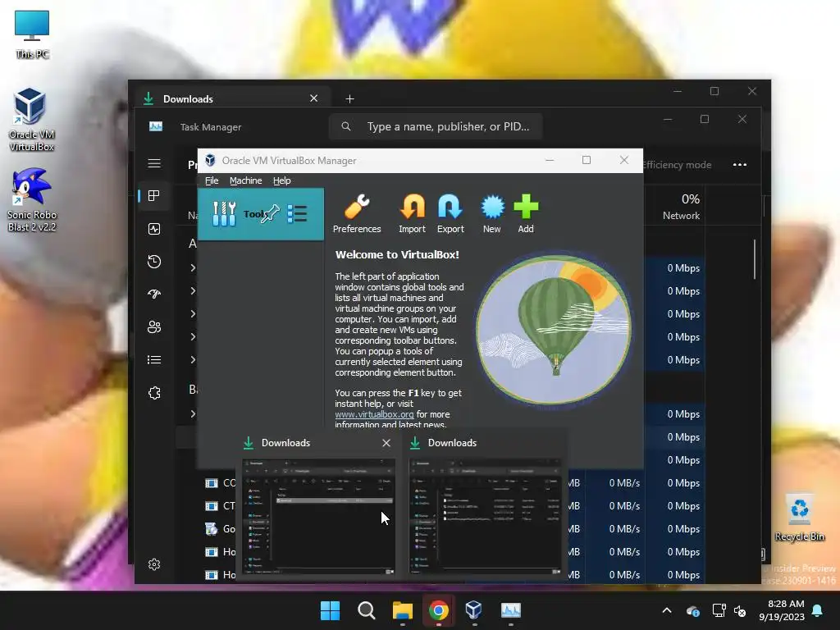This screenshot has height=630, width=840.
Task: Open VirtualBox File menu
Action: [x=212, y=180]
